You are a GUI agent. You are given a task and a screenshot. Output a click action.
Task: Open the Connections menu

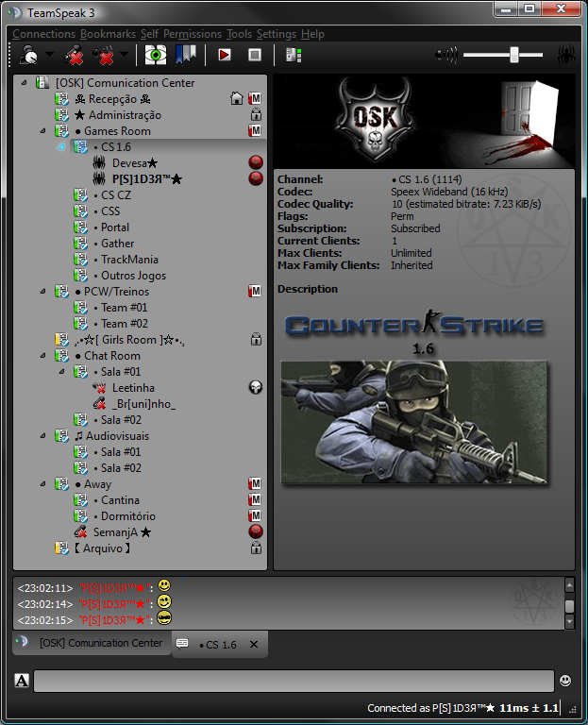click(44, 34)
